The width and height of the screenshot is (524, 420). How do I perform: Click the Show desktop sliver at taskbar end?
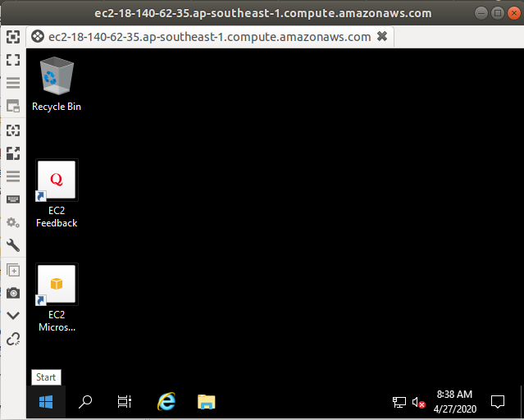pos(521,402)
